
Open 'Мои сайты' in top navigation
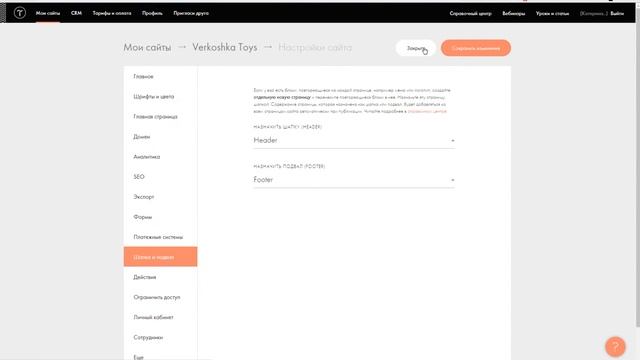[x=48, y=13]
